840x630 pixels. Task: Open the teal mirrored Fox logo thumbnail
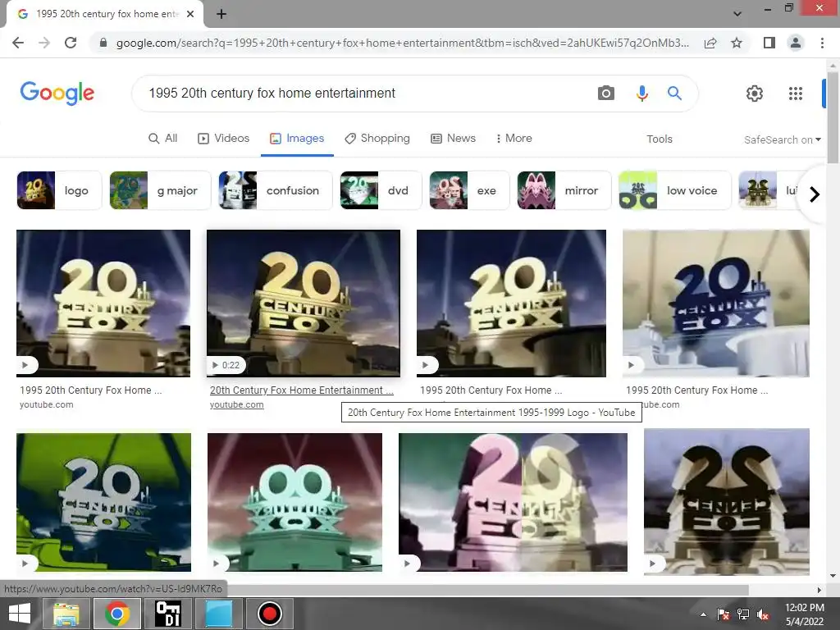(294, 503)
